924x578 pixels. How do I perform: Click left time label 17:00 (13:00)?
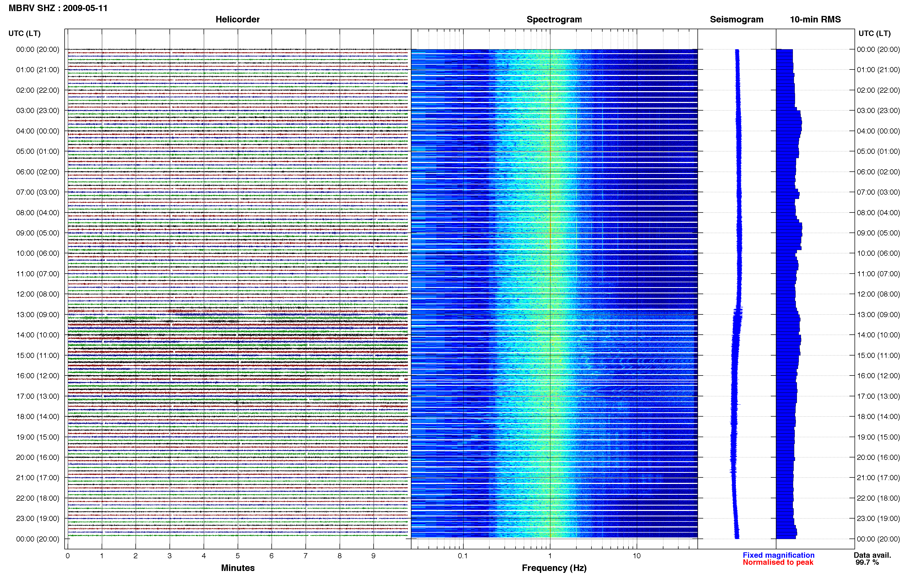tap(38, 396)
